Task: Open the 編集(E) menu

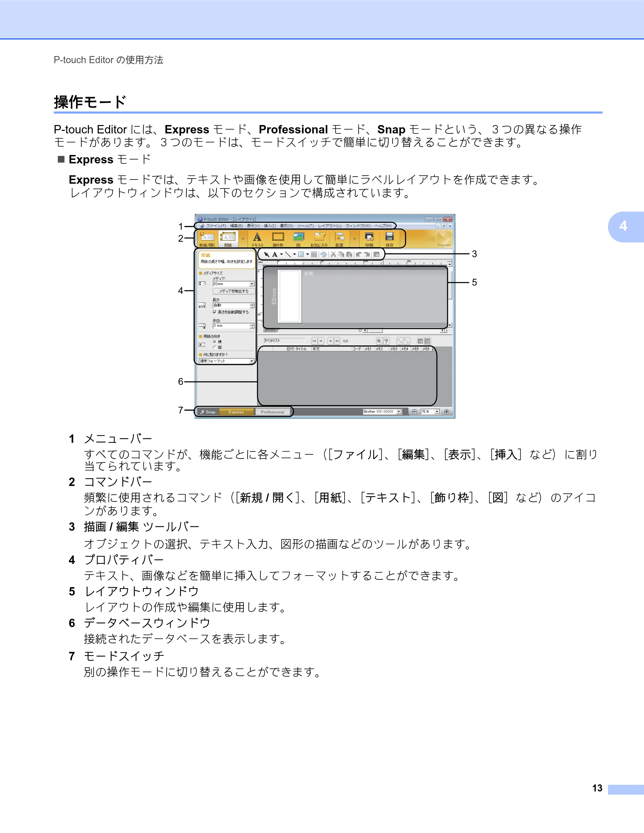Action: pyautogui.click(x=236, y=226)
